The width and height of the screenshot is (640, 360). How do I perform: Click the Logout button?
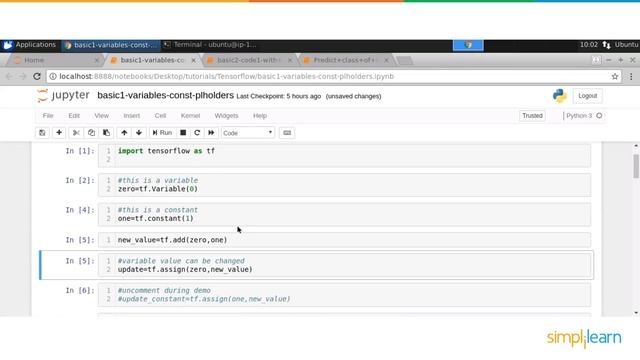587,96
